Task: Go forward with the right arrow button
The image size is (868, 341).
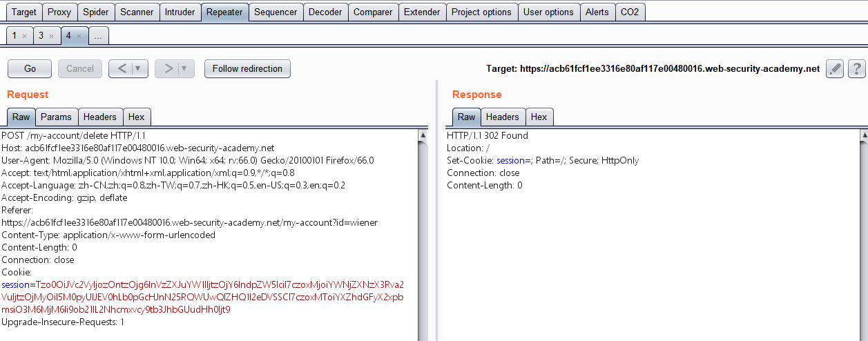Action: pos(168,68)
